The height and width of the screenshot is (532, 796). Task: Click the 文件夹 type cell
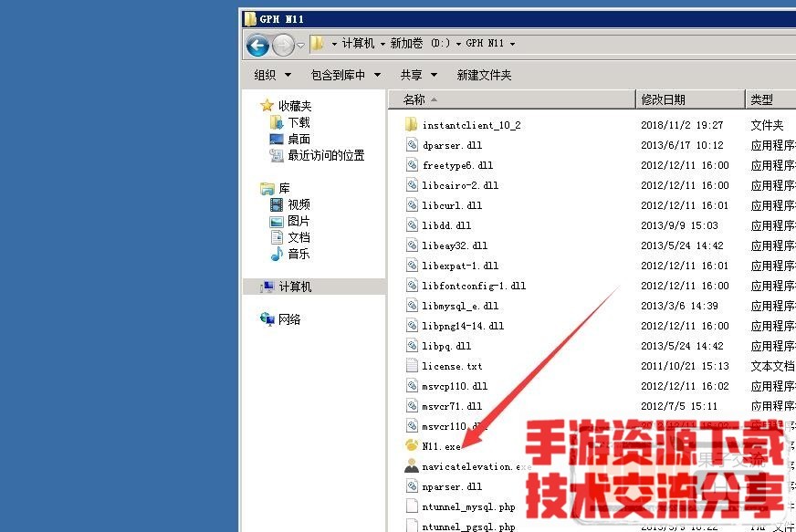pyautogui.click(x=767, y=125)
